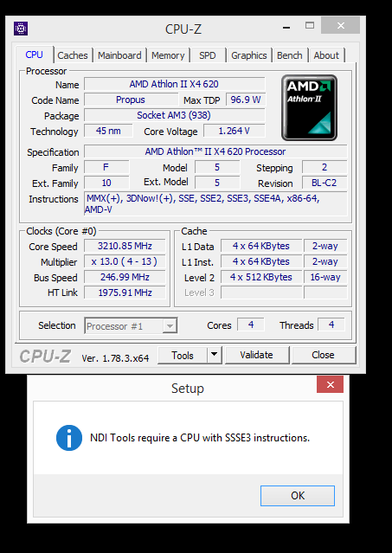392x553 pixels.
Task: Click the Level 2 cache value 4 x 512 KBytes
Action: tap(261, 277)
